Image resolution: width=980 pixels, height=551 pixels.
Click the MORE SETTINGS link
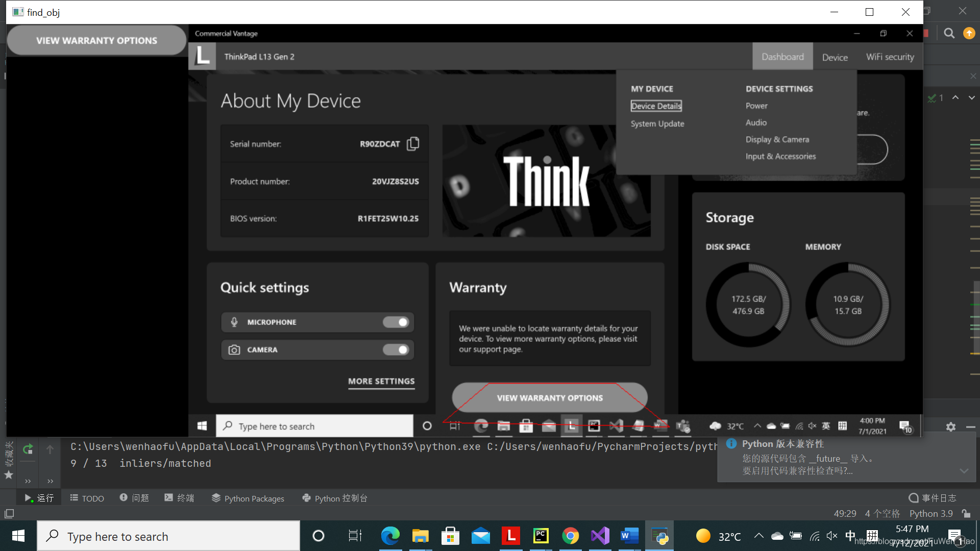[x=381, y=381]
